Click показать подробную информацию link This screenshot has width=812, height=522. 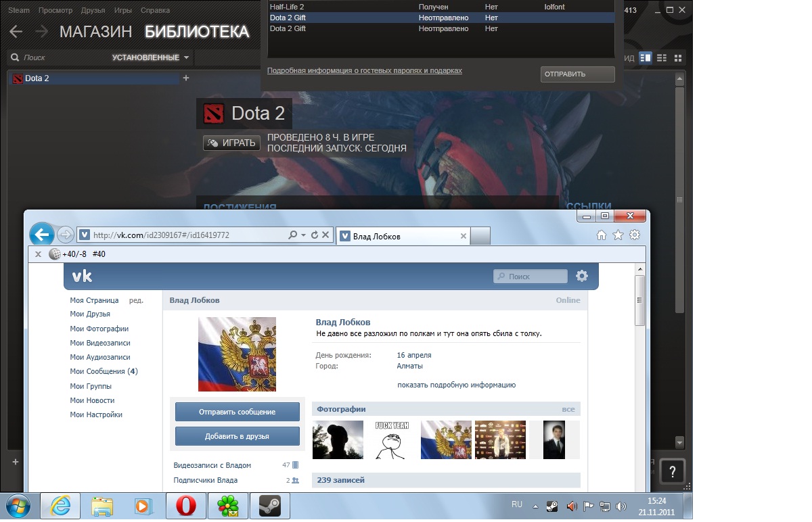pos(457,385)
